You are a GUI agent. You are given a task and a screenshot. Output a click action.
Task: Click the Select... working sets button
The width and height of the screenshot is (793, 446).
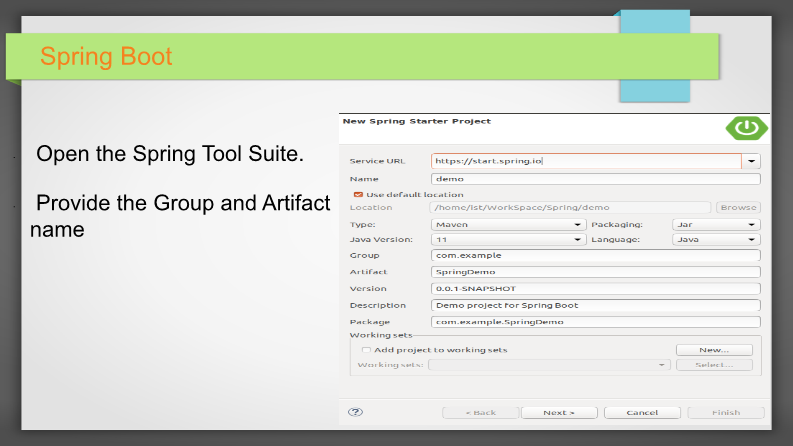[714, 365]
